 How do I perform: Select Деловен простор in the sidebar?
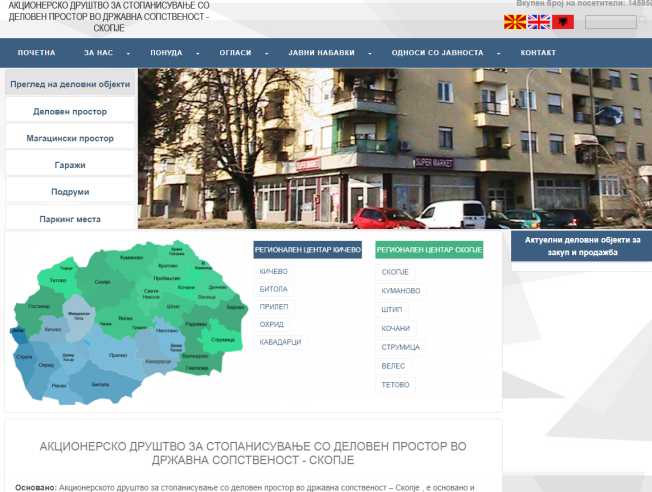coord(69,112)
